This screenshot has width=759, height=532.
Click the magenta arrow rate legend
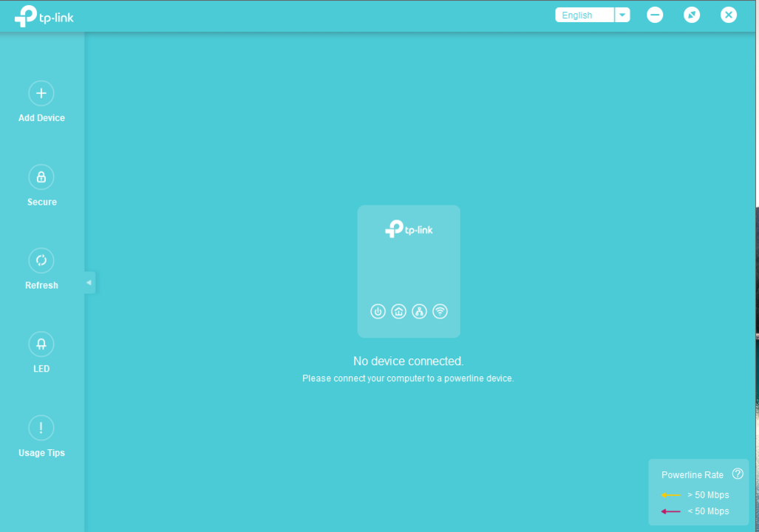click(x=671, y=511)
